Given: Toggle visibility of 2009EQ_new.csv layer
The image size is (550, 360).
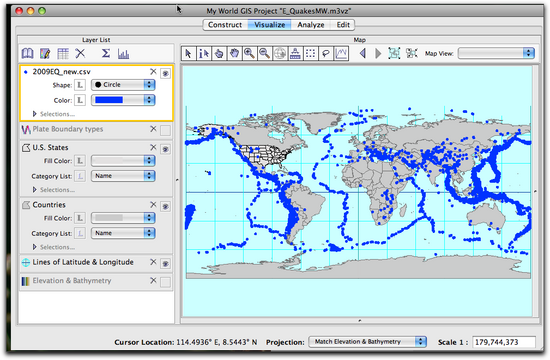Looking at the screenshot, I should (x=166, y=73).
